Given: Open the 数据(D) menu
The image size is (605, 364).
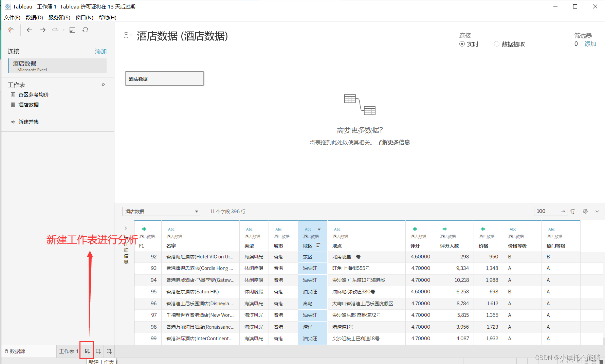Looking at the screenshot, I should point(34,18).
